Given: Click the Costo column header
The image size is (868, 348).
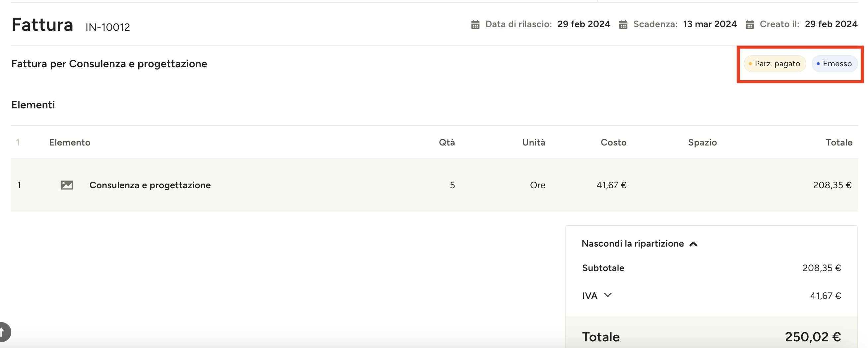Looking at the screenshot, I should [614, 142].
